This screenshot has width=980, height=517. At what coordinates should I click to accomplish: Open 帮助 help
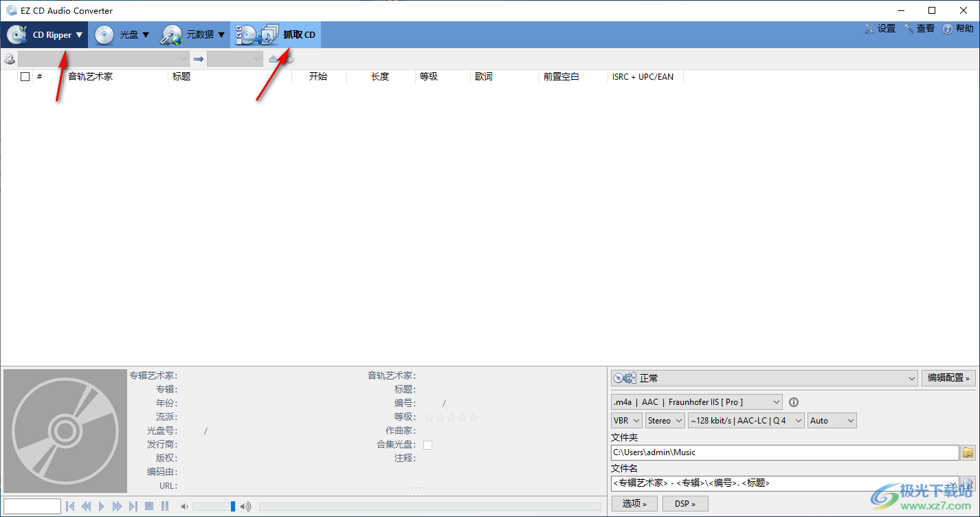958,28
